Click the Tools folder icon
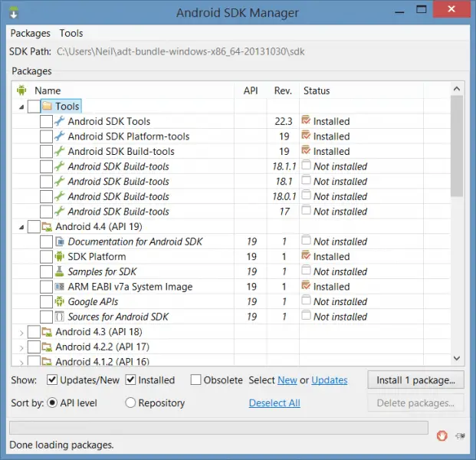The width and height of the screenshot is (476, 460). pyautogui.click(x=47, y=107)
